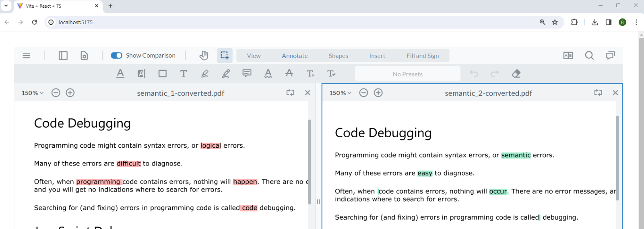Pick the rectangle annotation tool
The image size is (644, 229).
[163, 74]
